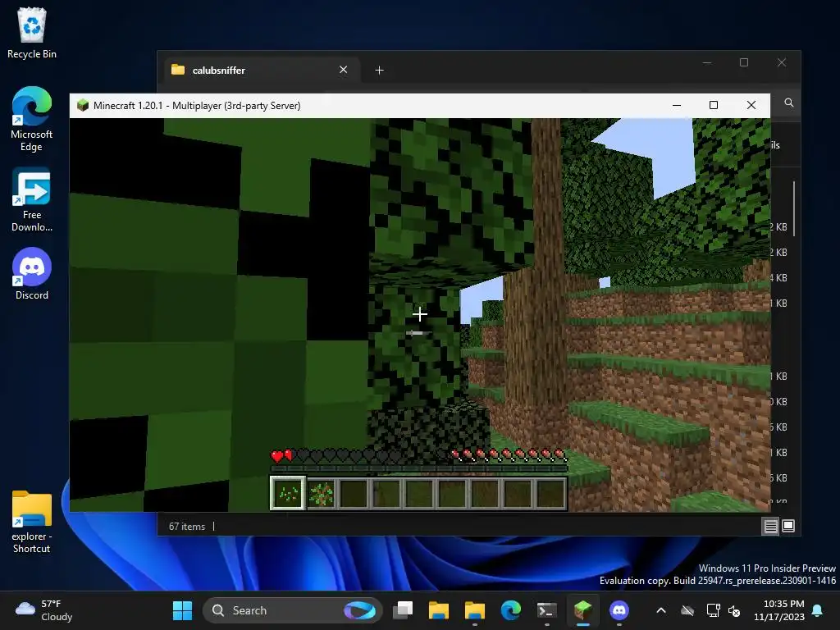This screenshot has height=630, width=840.
Task: Open second File Explorer taskbar icon
Action: [x=475, y=610]
